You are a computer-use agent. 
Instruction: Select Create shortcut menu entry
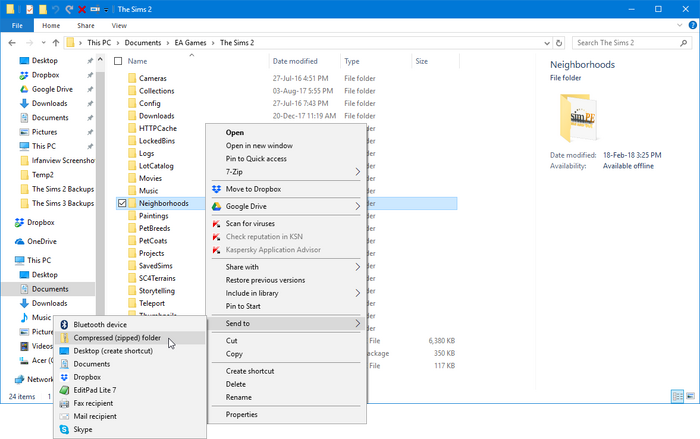point(250,371)
